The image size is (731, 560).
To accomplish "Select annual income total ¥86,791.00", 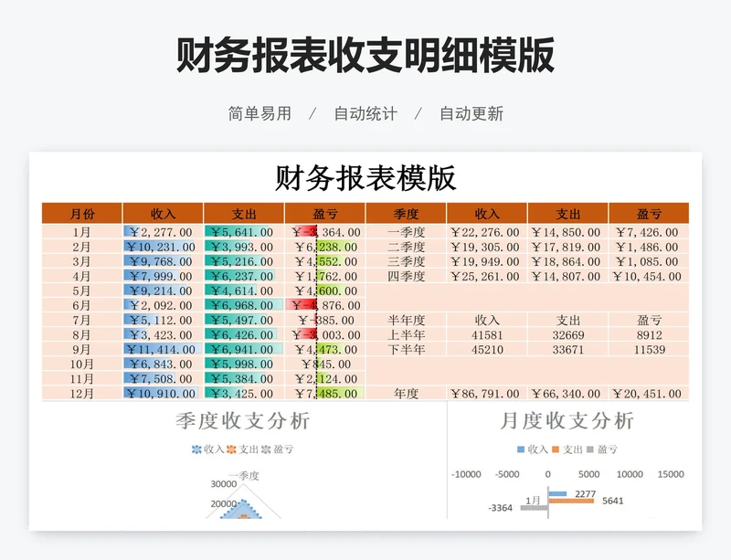I will [487, 394].
